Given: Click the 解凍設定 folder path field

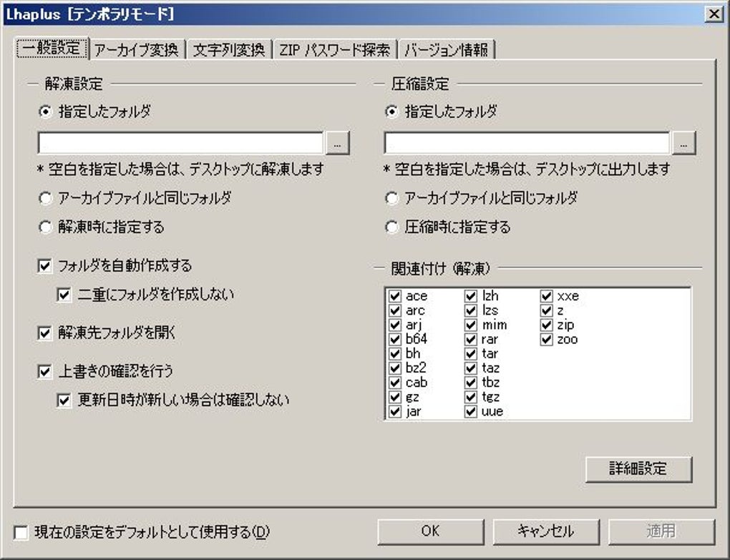Looking at the screenshot, I should (x=180, y=143).
